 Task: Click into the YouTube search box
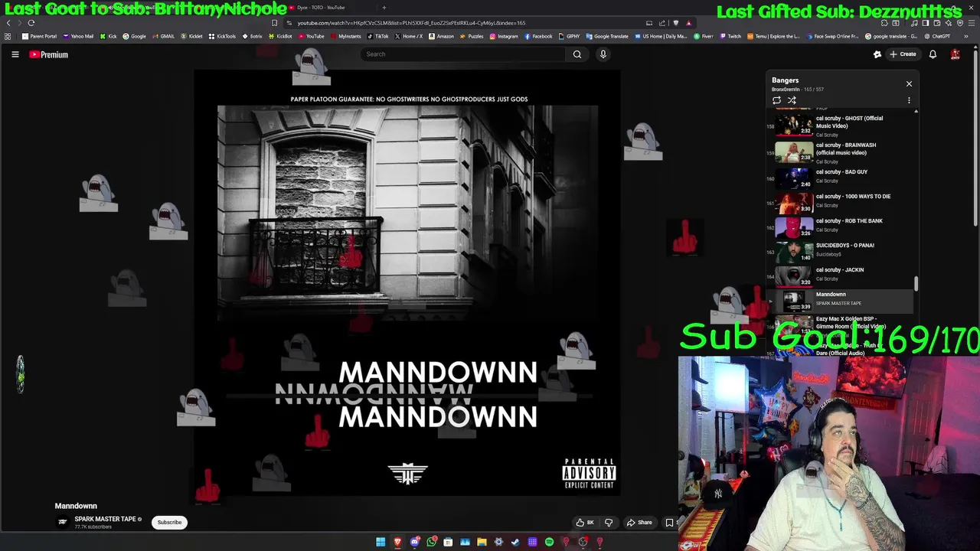462,54
